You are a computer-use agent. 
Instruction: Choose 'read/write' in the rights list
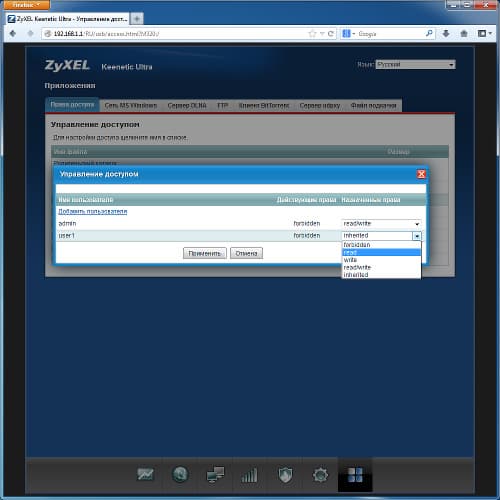(x=381, y=267)
